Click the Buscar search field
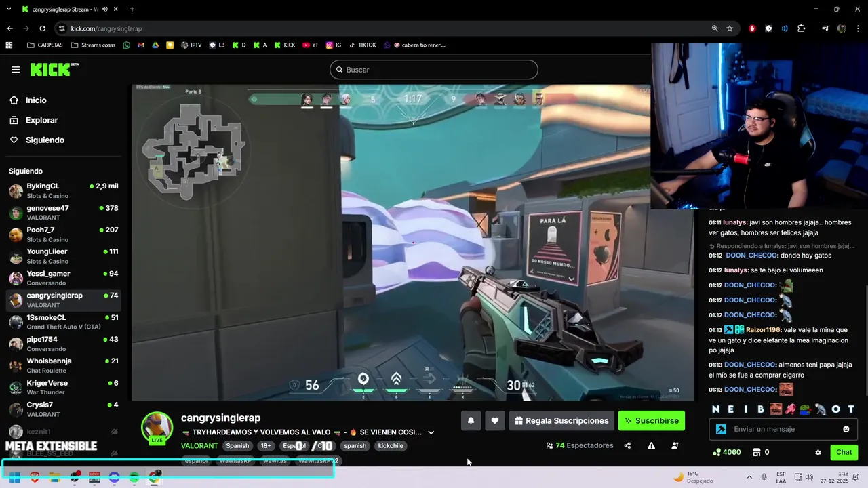The height and width of the screenshot is (488, 868). (x=434, y=70)
